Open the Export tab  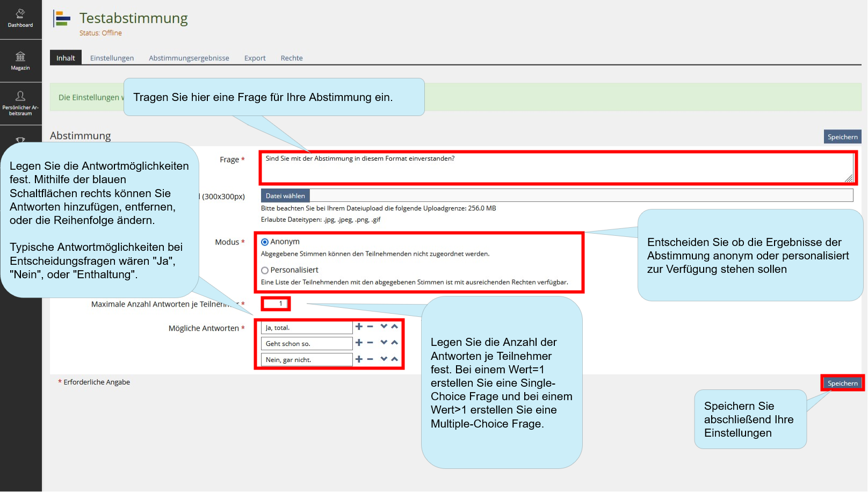point(255,58)
